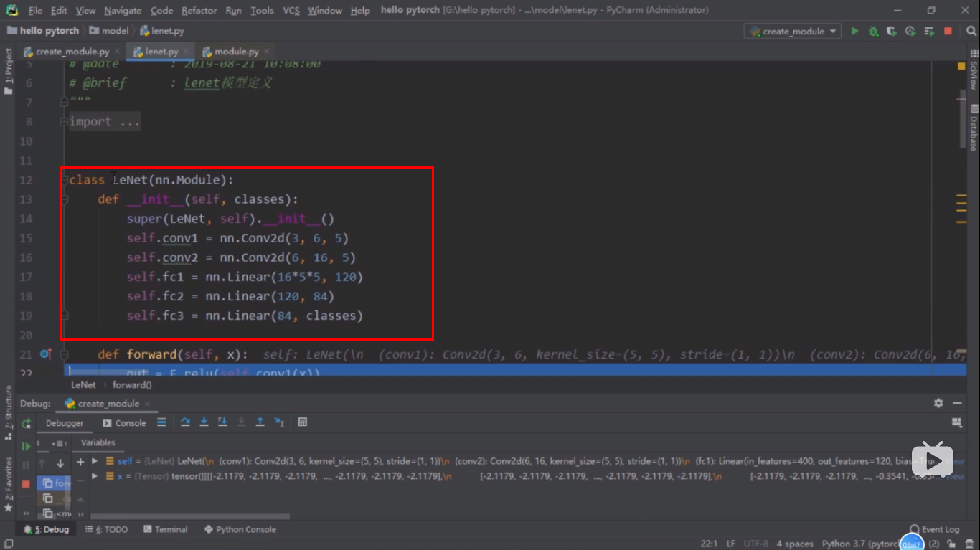This screenshot has width=980, height=550.
Task: Toggle the Project side panel
Action: coord(9,72)
